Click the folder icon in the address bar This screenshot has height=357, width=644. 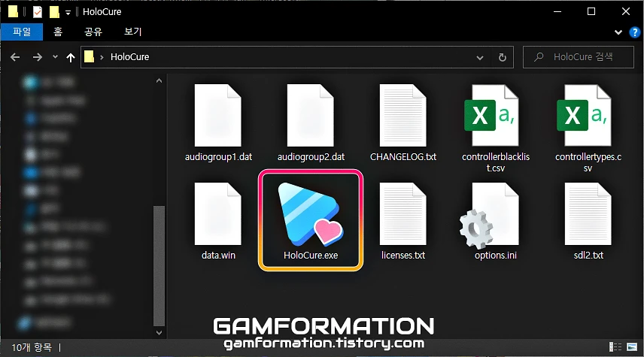[x=89, y=56]
